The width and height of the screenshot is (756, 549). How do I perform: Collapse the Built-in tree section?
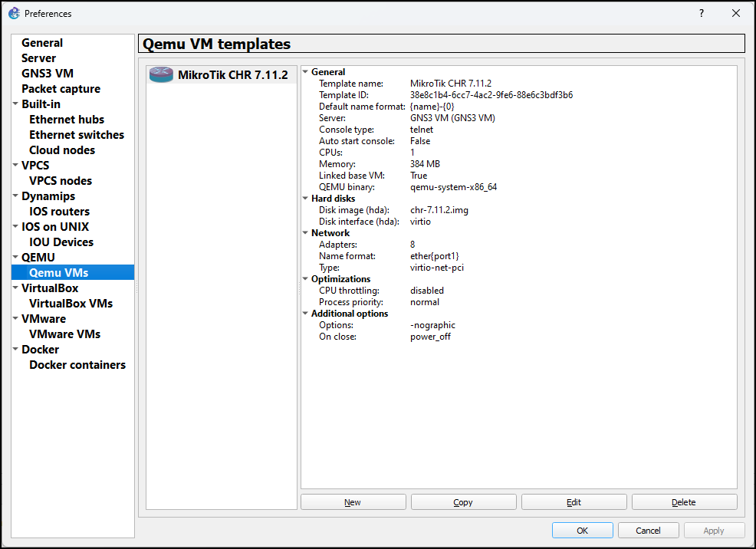coord(15,104)
